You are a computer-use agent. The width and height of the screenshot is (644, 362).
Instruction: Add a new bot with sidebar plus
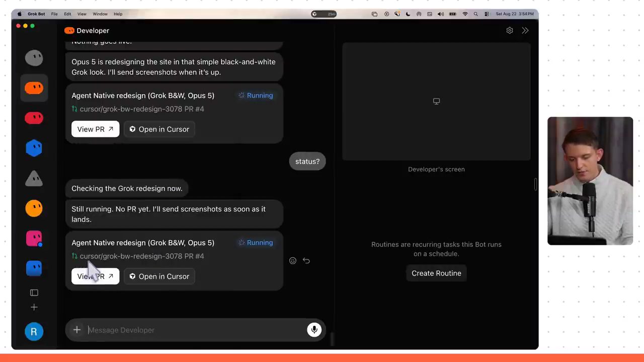coord(34,307)
